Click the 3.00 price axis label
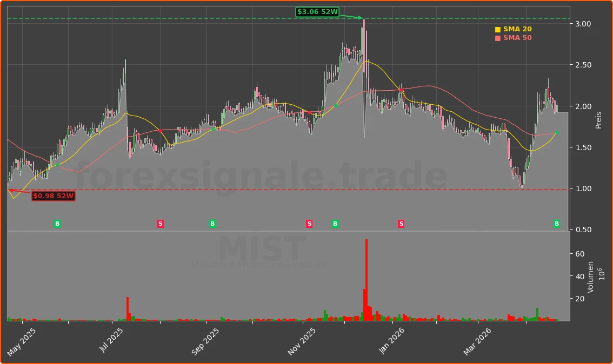613x364 pixels. pyautogui.click(x=583, y=24)
